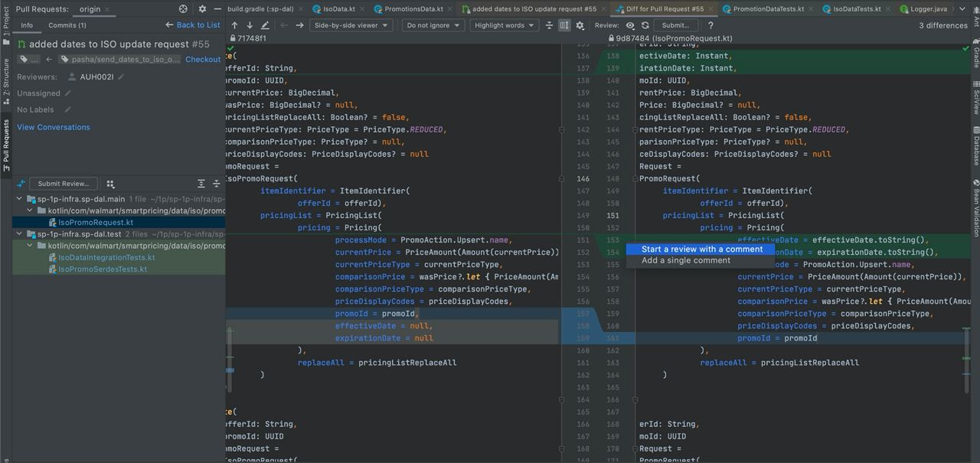Click the refresh review comments icon

[x=645, y=25]
